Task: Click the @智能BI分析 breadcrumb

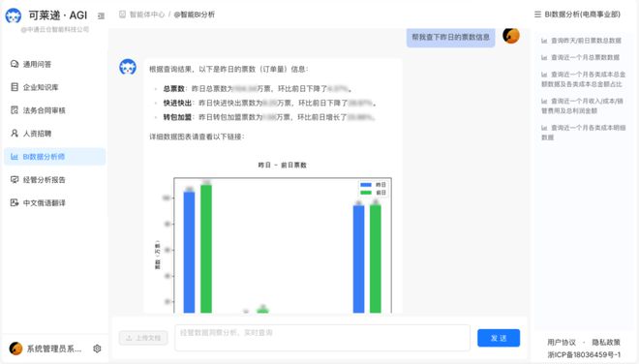Action: pyautogui.click(x=194, y=15)
